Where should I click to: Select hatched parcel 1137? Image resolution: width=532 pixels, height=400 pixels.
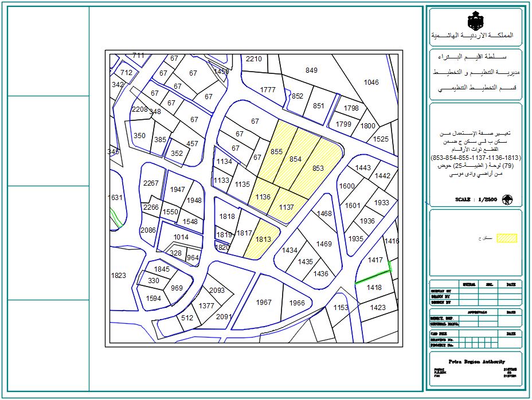point(286,207)
